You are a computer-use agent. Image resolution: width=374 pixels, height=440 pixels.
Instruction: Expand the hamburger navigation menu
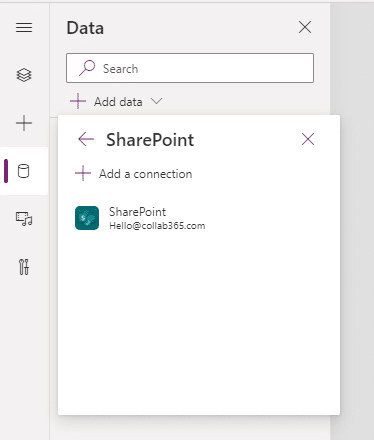click(24, 28)
